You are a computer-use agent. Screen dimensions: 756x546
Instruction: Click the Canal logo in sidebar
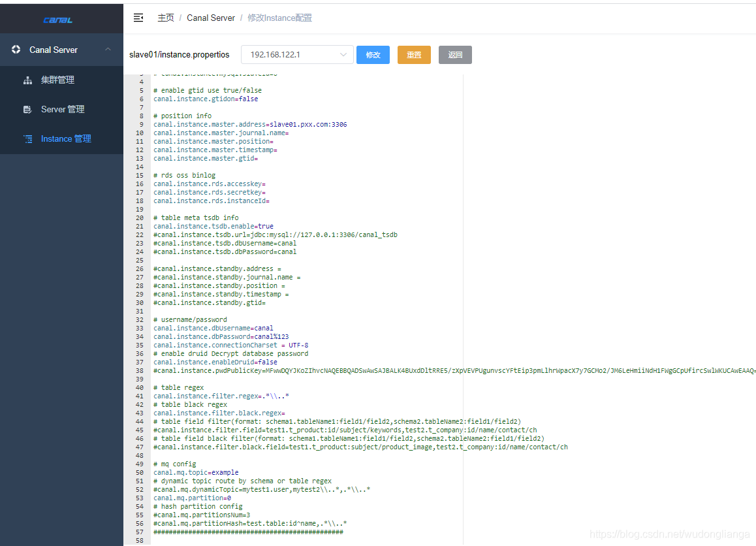tap(58, 20)
